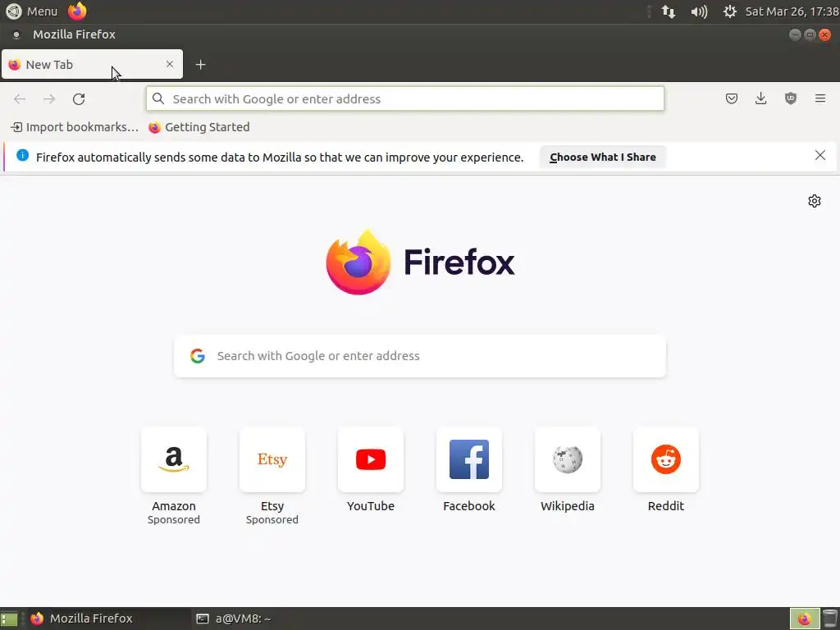The image size is (840, 630).
Task: Click the Firefox workspace icon in the bottom panel
Action: [804, 619]
